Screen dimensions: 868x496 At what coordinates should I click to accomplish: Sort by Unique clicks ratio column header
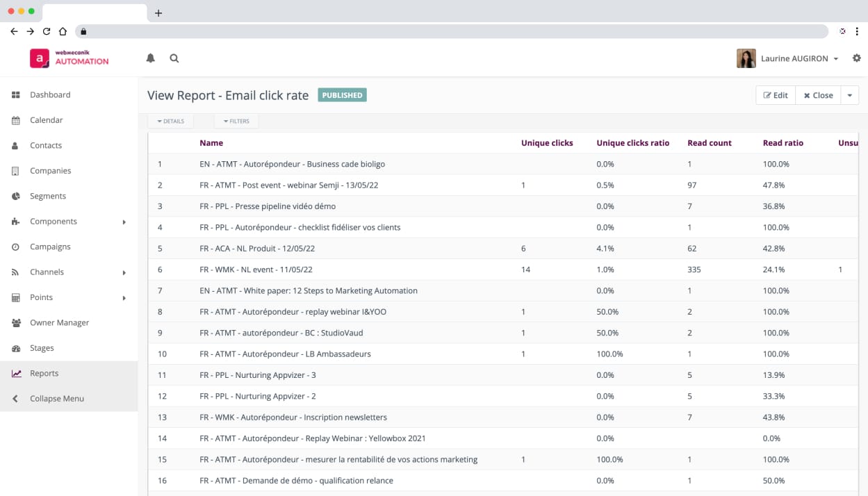pyautogui.click(x=632, y=143)
